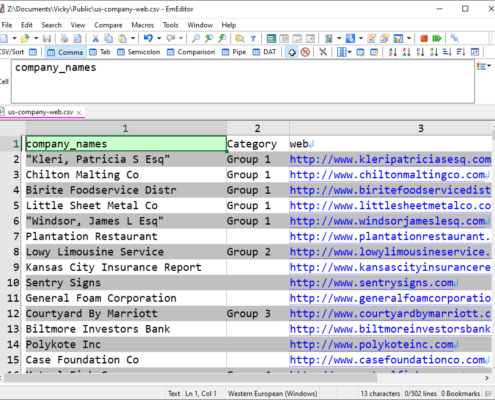Screen dimensions: 495x400
Task: Toggle Semicolon separated mode
Action: pos(138,52)
